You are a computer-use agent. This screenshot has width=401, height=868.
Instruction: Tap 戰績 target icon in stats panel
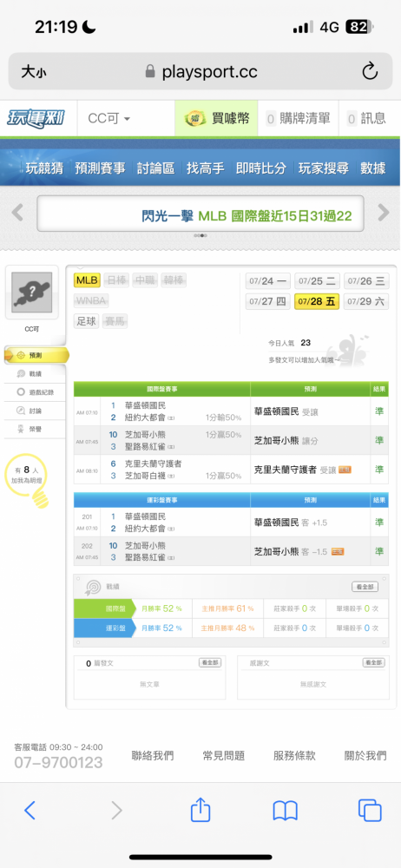point(92,587)
